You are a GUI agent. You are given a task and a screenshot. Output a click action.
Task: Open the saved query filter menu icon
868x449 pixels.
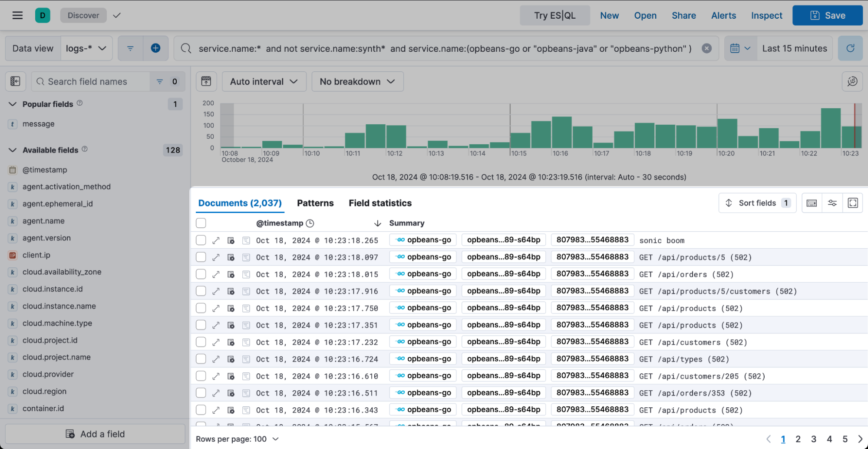tap(130, 48)
